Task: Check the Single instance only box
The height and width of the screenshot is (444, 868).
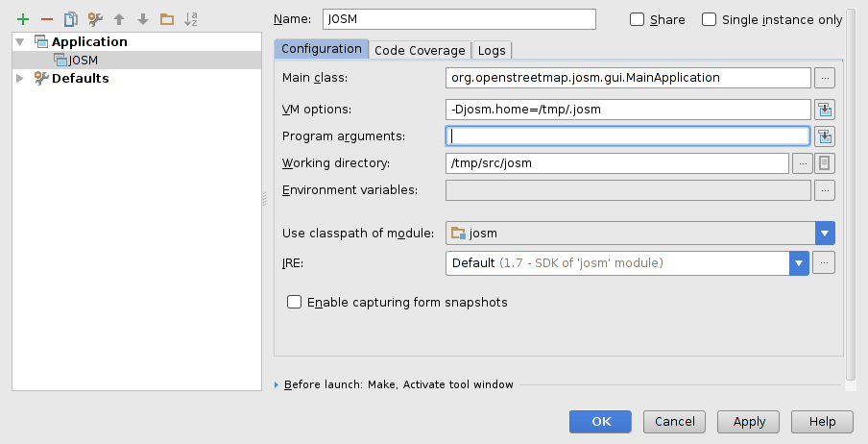Action: click(x=710, y=19)
